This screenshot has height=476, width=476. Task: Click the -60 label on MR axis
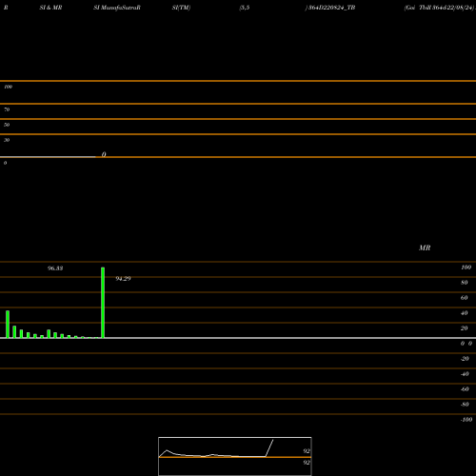tap(465, 389)
